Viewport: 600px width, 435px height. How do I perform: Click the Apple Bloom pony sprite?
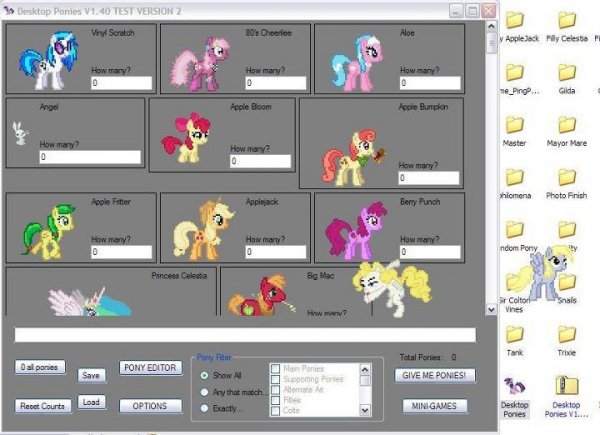tap(186, 138)
